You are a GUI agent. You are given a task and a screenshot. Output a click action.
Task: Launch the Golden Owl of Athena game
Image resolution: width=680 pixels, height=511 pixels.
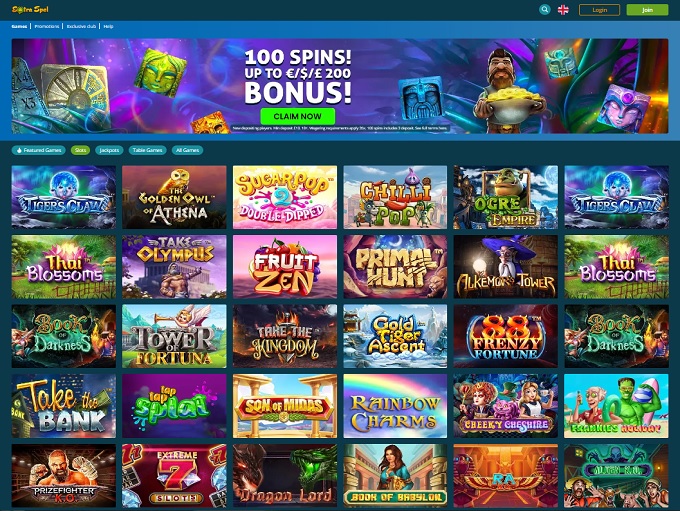pos(174,197)
